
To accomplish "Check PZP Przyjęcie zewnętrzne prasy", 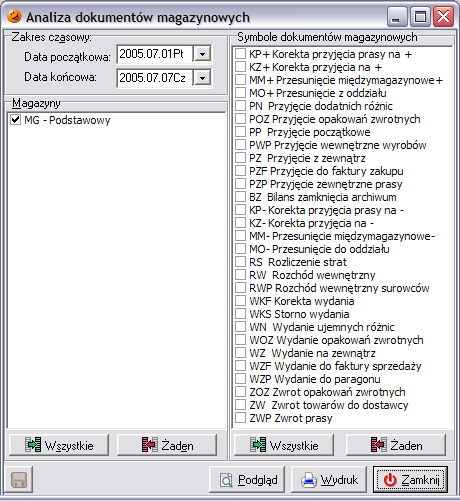I will 240,184.
